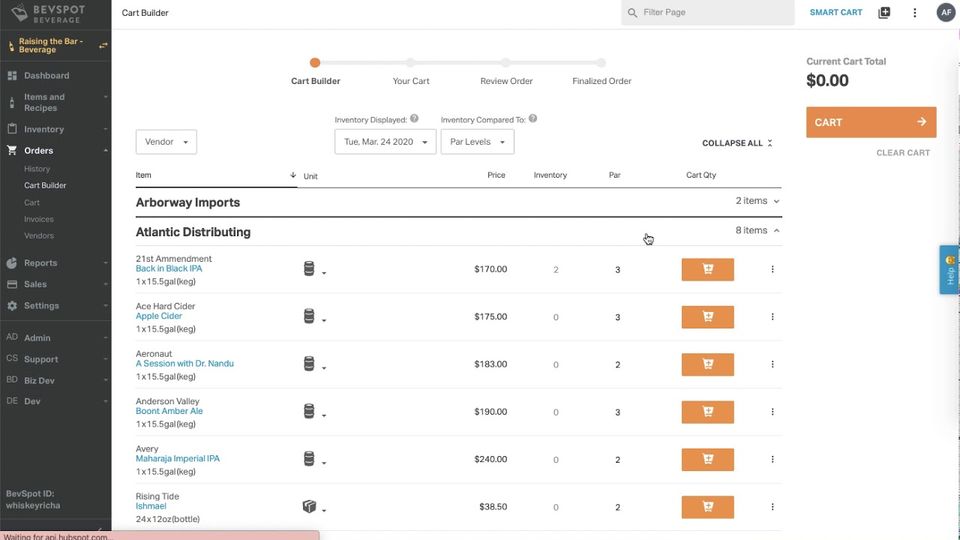Open the Ishmael item link

151,507
